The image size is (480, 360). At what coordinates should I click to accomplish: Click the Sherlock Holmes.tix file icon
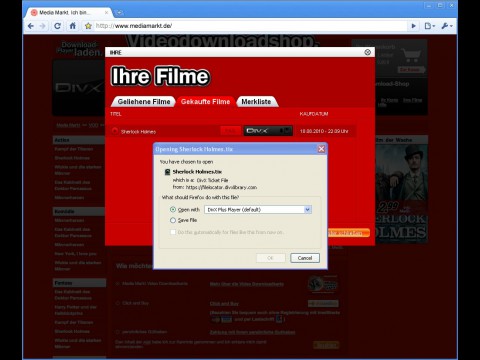(x=168, y=172)
